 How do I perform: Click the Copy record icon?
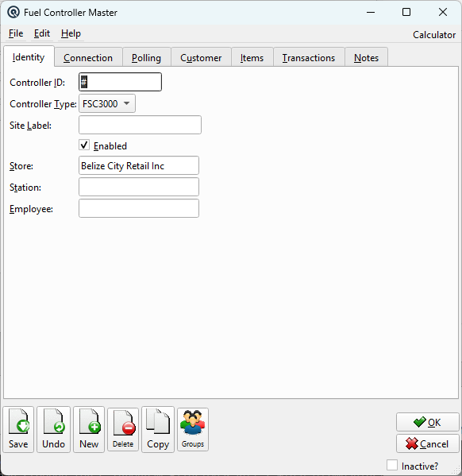click(158, 429)
